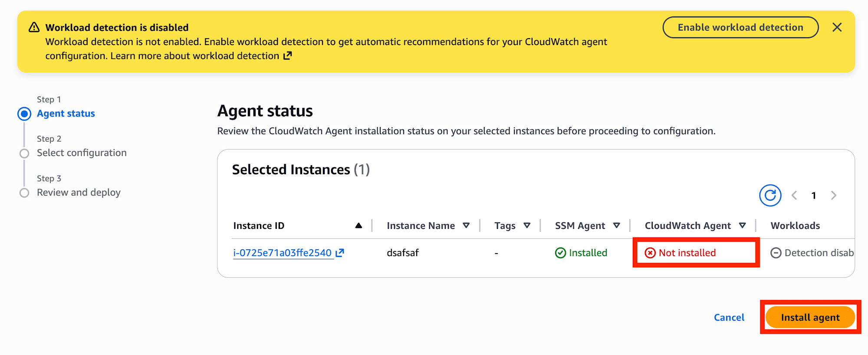Sort by CloudWatch Agent column arrow
The image size is (868, 355).
point(742,225)
